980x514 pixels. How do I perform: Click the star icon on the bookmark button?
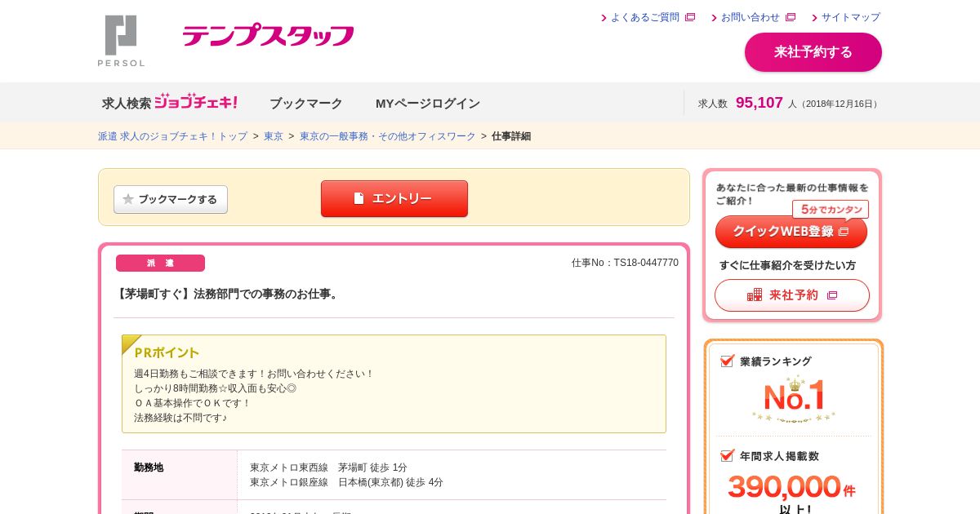click(x=128, y=199)
